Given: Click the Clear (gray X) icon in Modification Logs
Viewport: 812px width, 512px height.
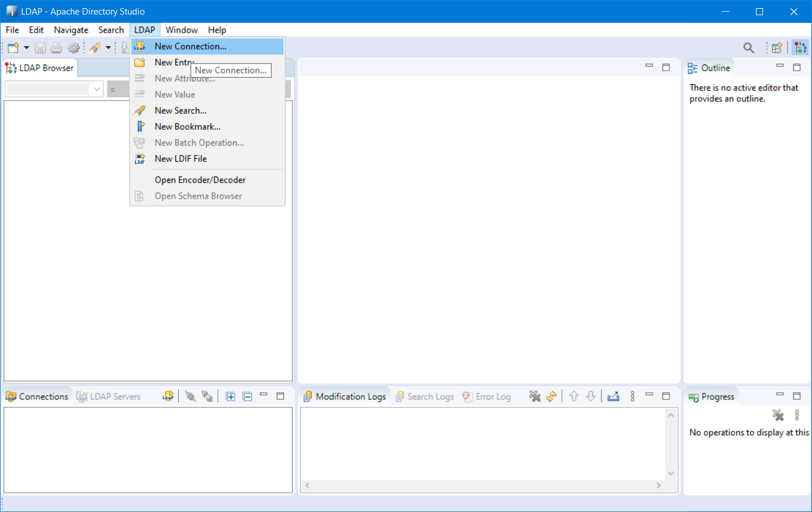Looking at the screenshot, I should [x=535, y=396].
